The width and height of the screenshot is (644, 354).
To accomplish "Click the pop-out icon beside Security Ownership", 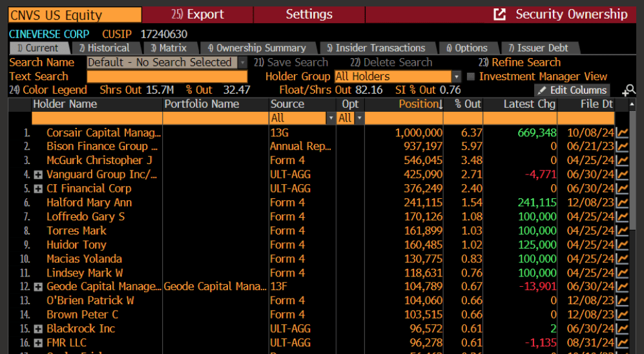I will 499,14.
